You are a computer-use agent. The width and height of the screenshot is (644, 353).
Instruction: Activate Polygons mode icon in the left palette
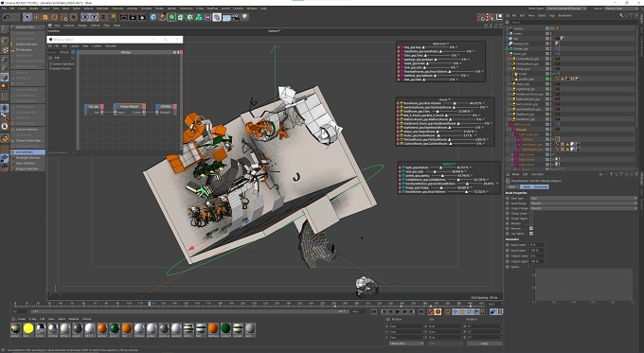(x=5, y=78)
